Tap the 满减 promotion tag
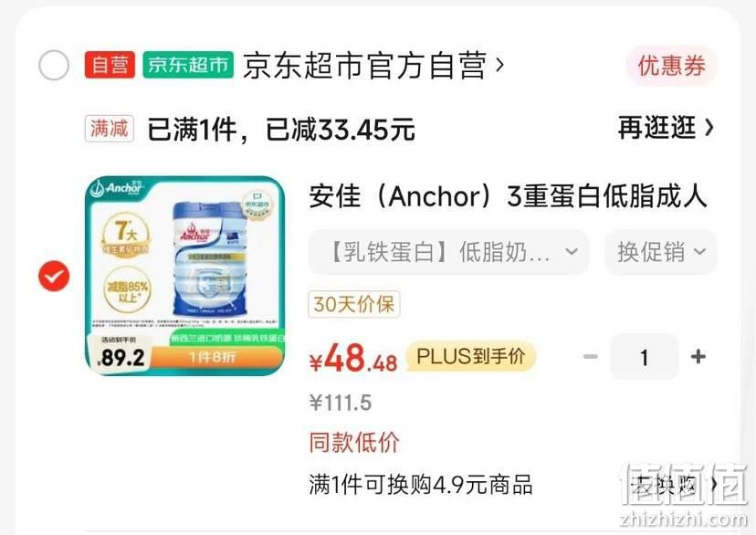 click(110, 129)
